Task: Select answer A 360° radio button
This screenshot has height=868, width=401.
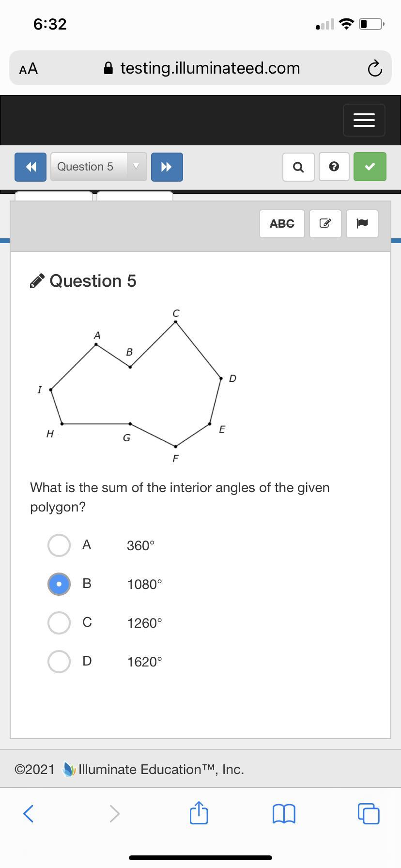Action: (x=59, y=545)
